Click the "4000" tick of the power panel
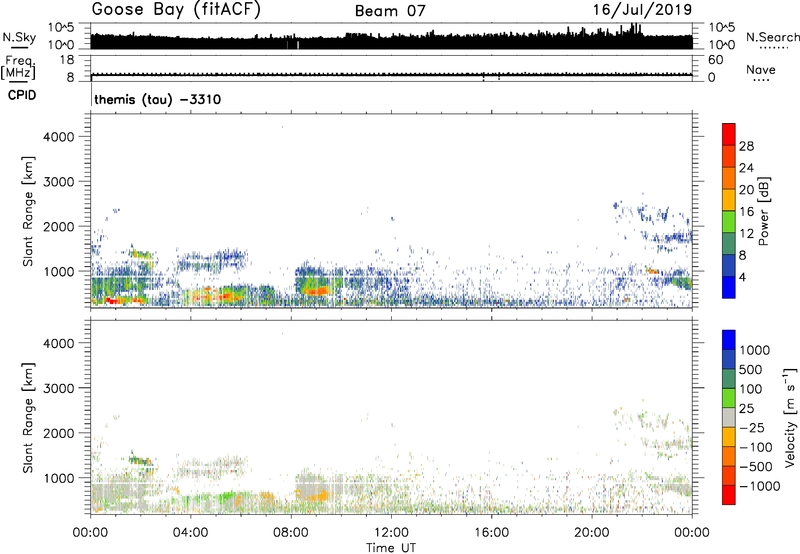 tap(59, 137)
